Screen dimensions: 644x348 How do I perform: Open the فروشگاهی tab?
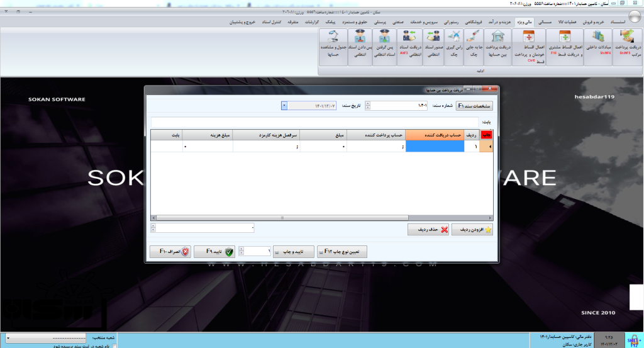pyautogui.click(x=473, y=22)
